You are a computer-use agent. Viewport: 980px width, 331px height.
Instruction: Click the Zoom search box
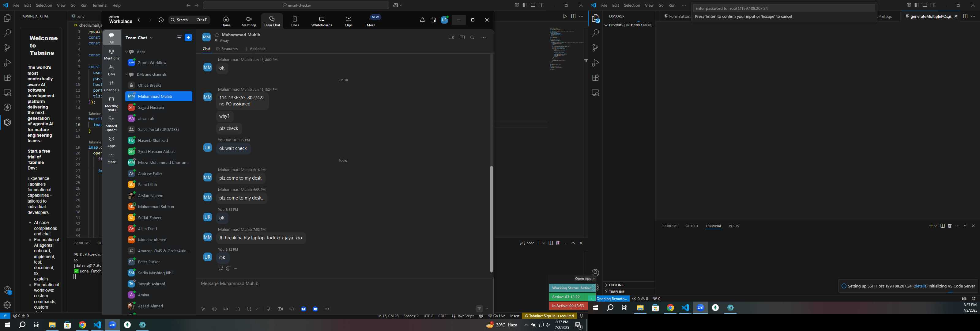(x=189, y=20)
